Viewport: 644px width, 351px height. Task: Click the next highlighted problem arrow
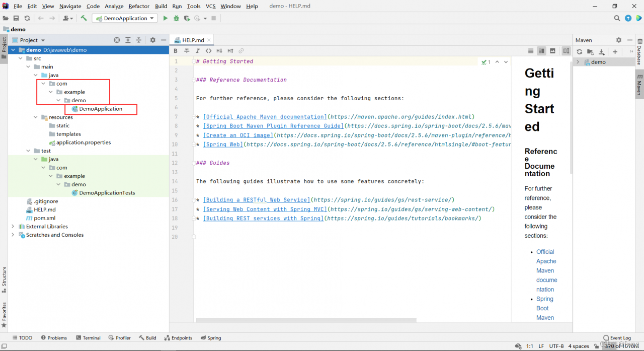click(506, 62)
